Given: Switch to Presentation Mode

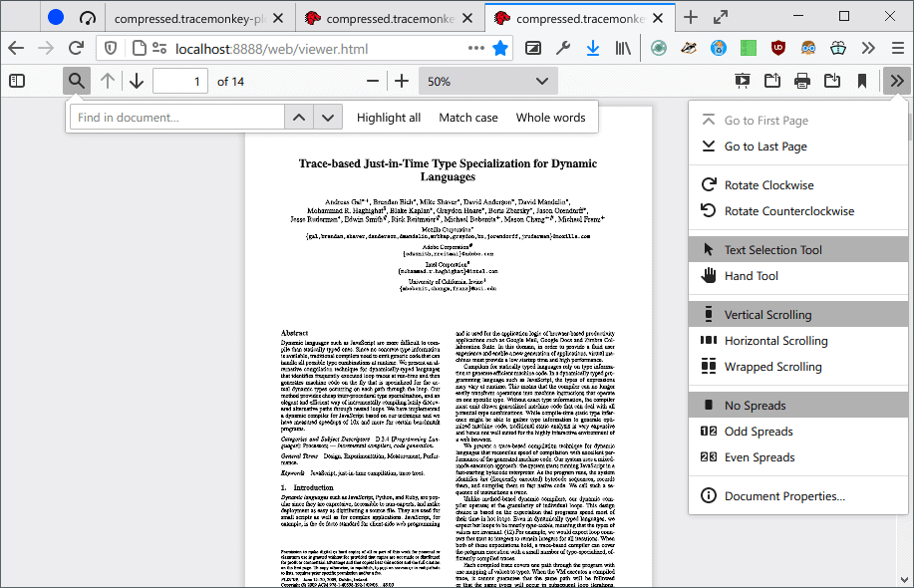Looking at the screenshot, I should click(x=743, y=81).
